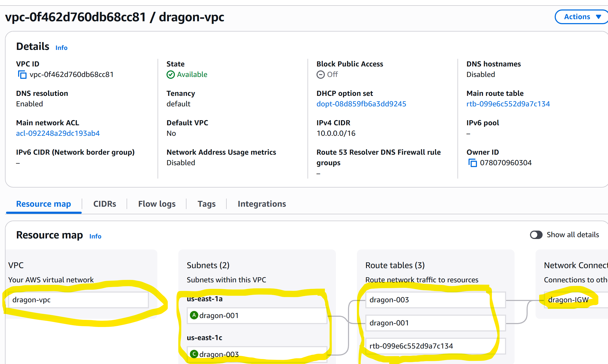Click Info link beside Resource map heading
Viewport: 608px width, 364px height.
point(95,236)
